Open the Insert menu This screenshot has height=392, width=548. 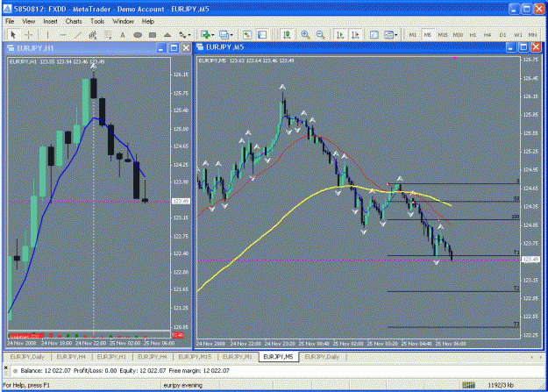point(50,21)
